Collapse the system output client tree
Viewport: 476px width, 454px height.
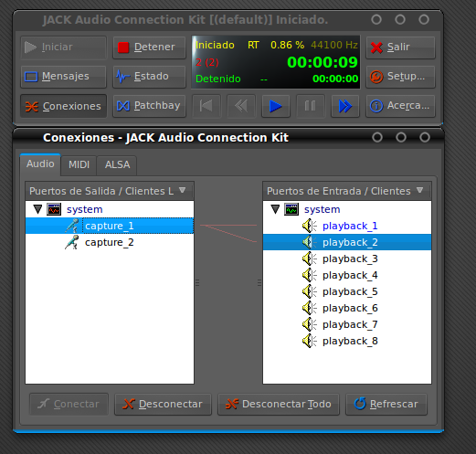[37, 209]
